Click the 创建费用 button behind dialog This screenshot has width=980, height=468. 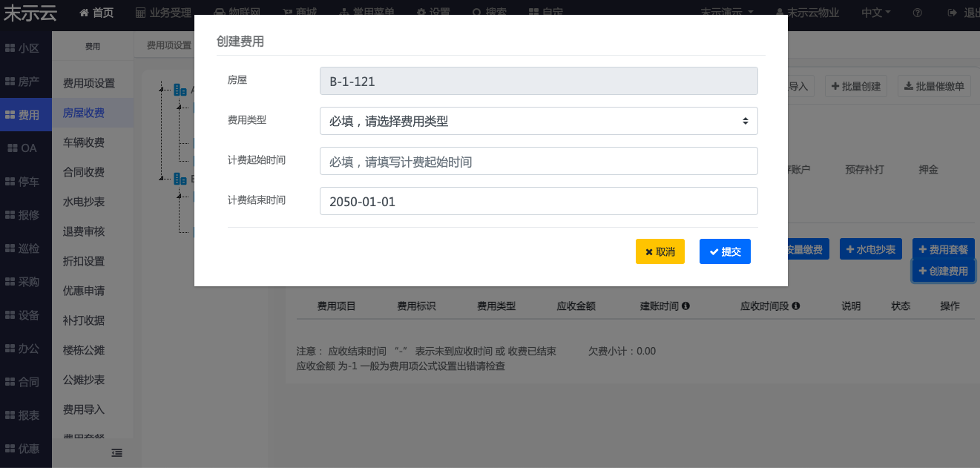943,271
